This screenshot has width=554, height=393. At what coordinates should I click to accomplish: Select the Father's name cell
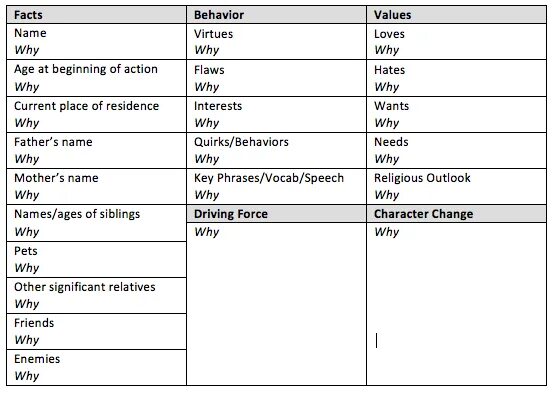pos(96,151)
